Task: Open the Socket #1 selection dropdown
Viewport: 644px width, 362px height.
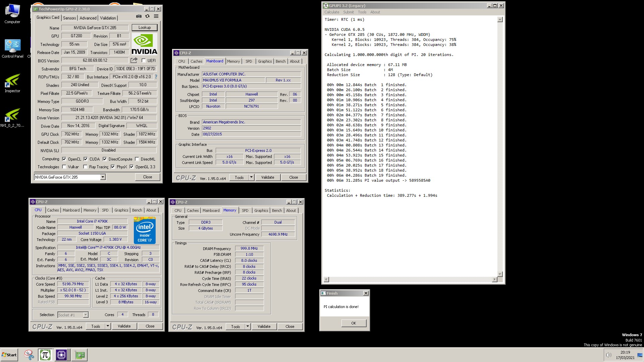Action: [x=86, y=315]
